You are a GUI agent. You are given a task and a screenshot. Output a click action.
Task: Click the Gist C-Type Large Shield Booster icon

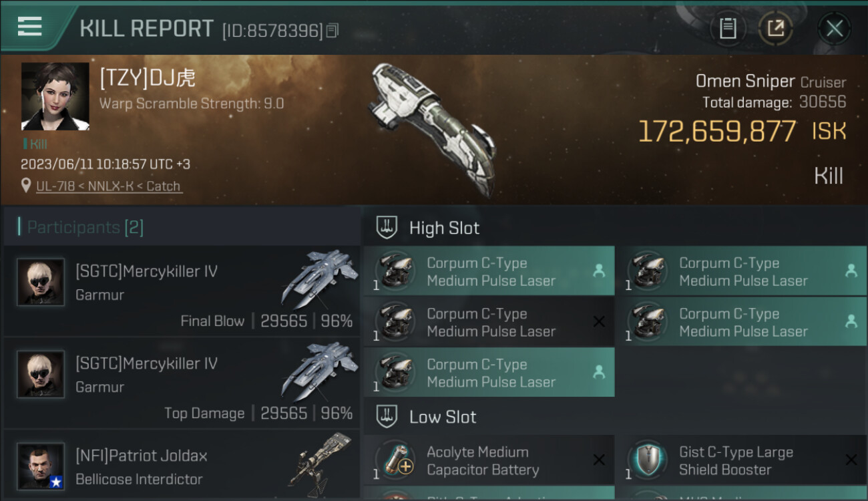[648, 461]
